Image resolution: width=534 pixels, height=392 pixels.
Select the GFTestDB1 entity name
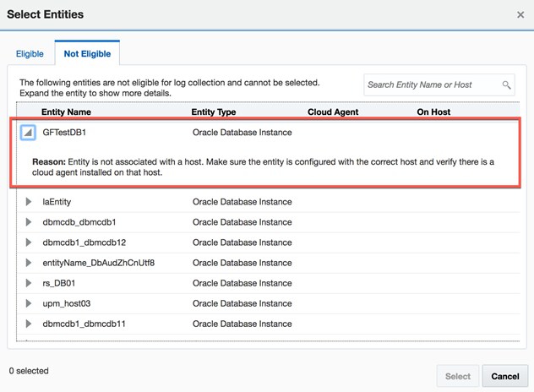point(65,133)
